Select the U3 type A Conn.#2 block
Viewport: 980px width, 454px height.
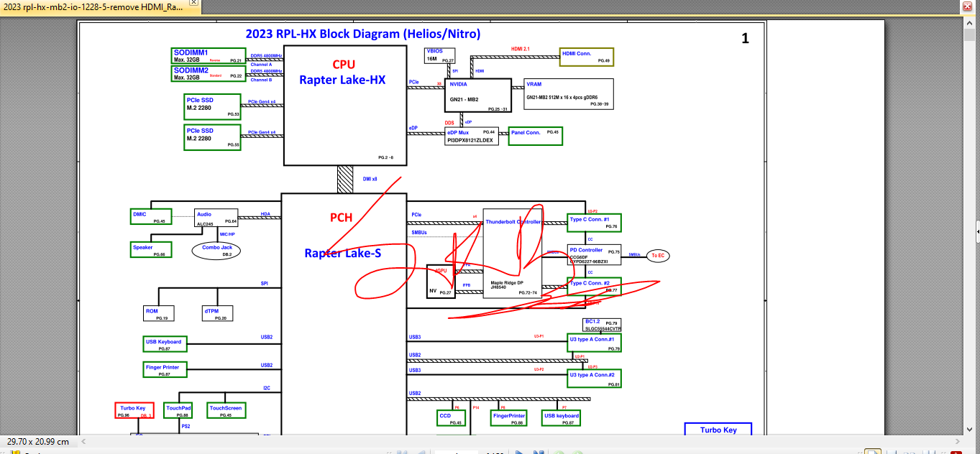point(594,379)
